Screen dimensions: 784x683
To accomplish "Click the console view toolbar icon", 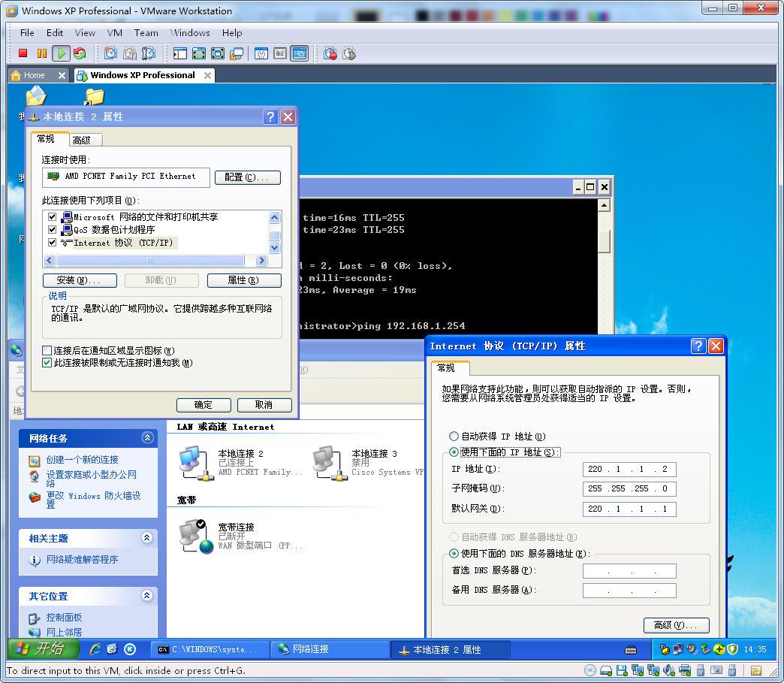I will [x=300, y=53].
